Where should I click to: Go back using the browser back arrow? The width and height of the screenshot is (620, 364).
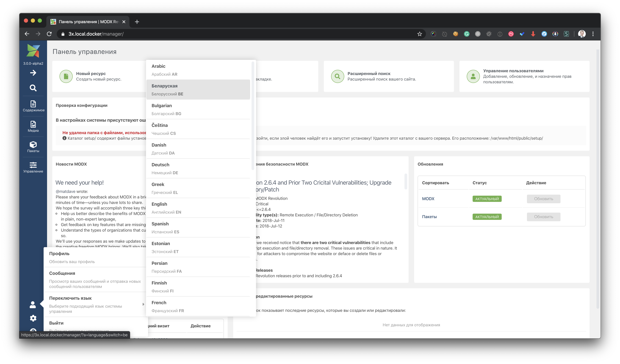click(x=27, y=34)
